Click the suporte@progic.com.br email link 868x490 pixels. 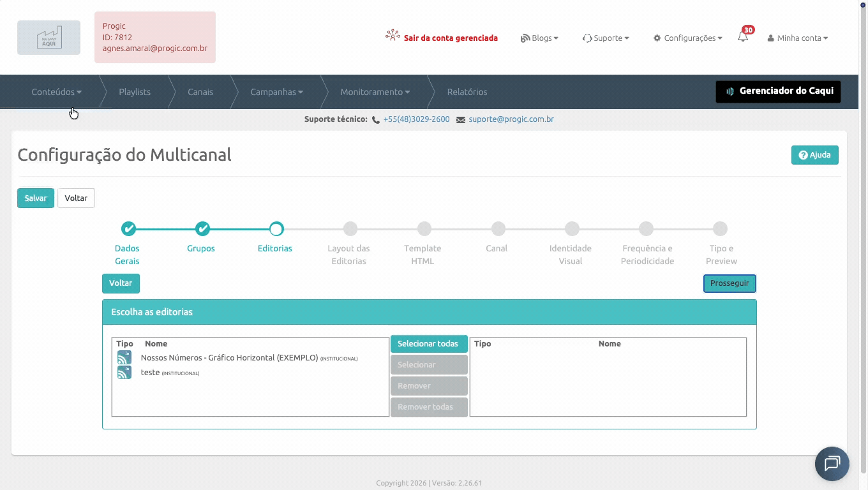coord(511,119)
